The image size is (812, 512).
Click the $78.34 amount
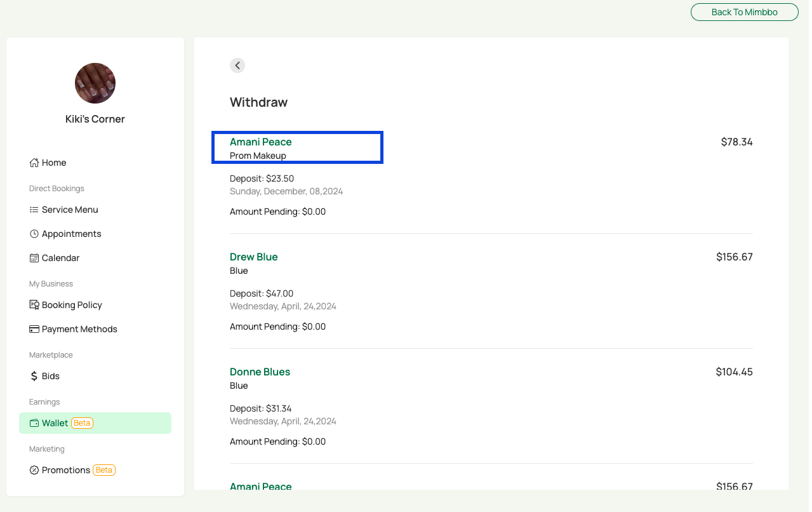point(736,142)
